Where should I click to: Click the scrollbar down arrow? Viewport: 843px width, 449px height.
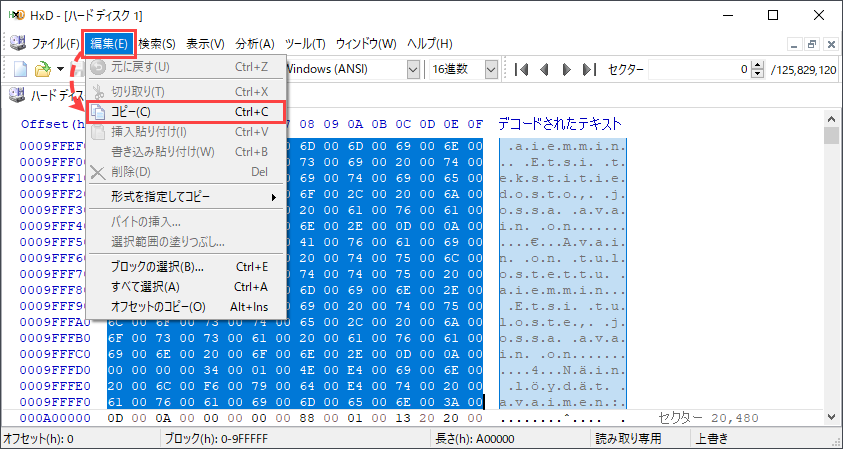click(831, 416)
